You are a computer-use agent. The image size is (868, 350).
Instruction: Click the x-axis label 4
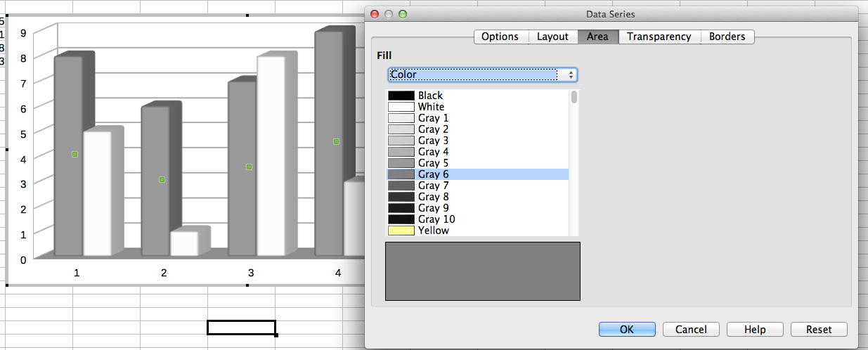click(338, 273)
